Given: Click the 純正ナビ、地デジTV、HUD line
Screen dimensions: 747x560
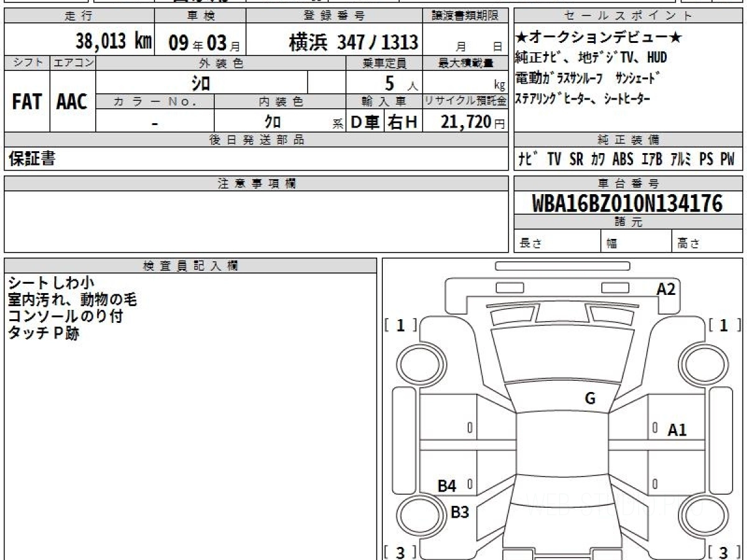Looking at the screenshot, I should pos(591,58).
